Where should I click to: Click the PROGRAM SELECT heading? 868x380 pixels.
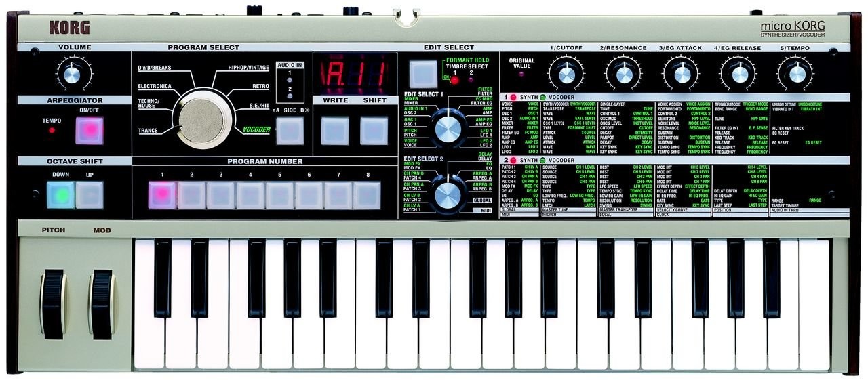click(203, 47)
